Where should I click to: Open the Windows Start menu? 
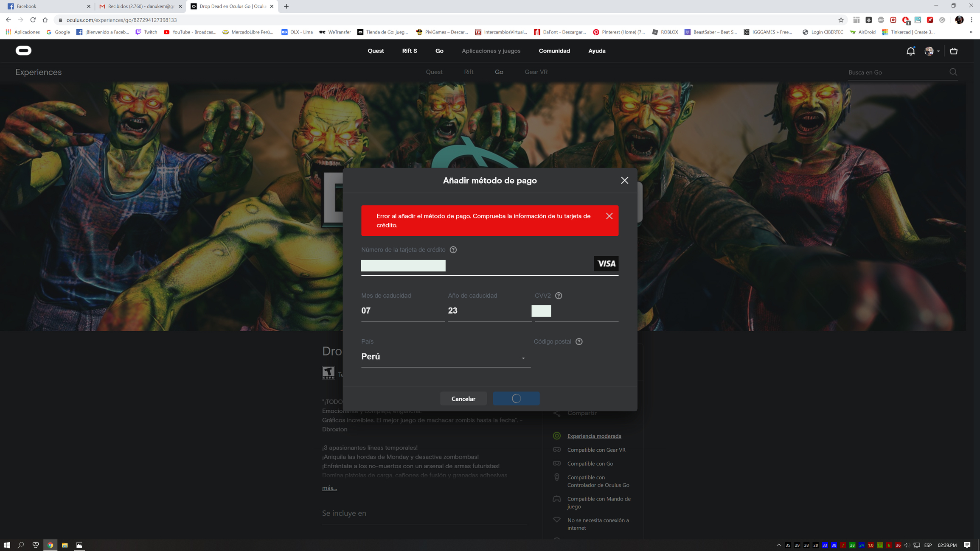(x=7, y=545)
